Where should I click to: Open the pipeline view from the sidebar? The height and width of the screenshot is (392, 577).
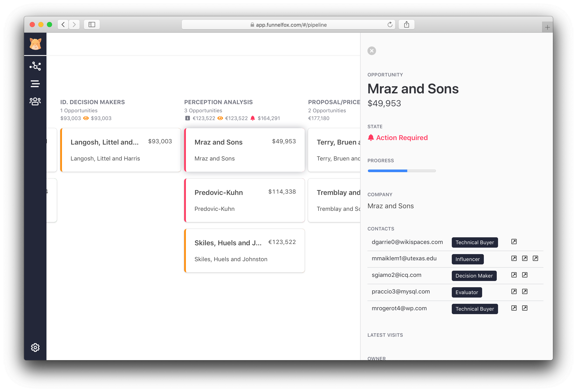coord(35,66)
